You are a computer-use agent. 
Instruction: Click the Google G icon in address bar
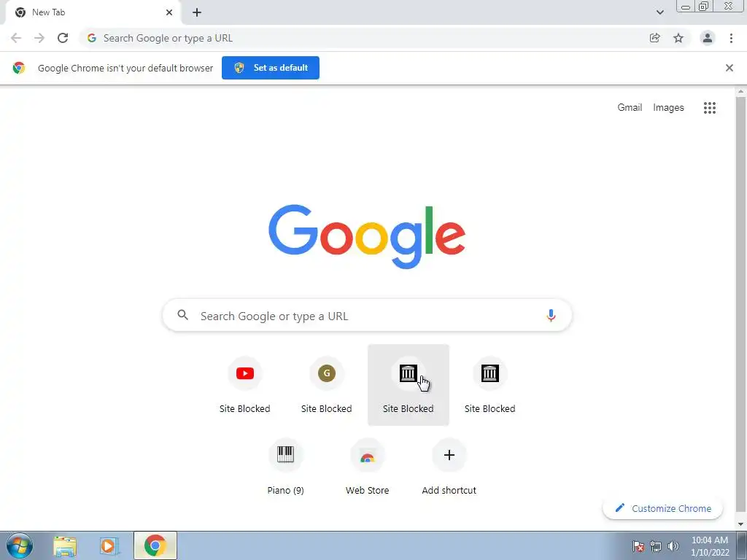[92, 38]
